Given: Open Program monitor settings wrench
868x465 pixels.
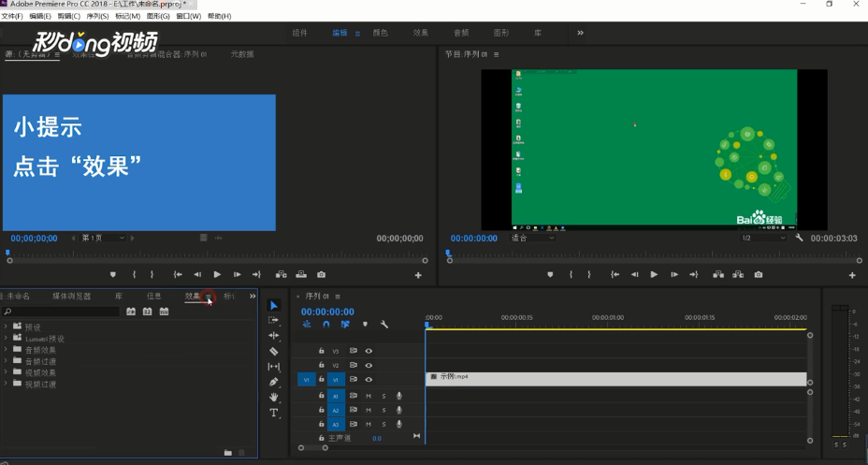Looking at the screenshot, I should pyautogui.click(x=799, y=238).
